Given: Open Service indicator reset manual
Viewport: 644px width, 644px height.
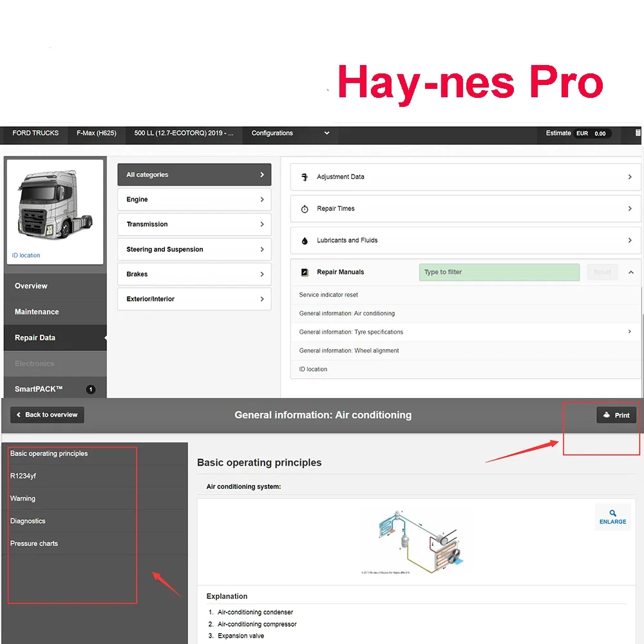Looking at the screenshot, I should coord(466,295).
